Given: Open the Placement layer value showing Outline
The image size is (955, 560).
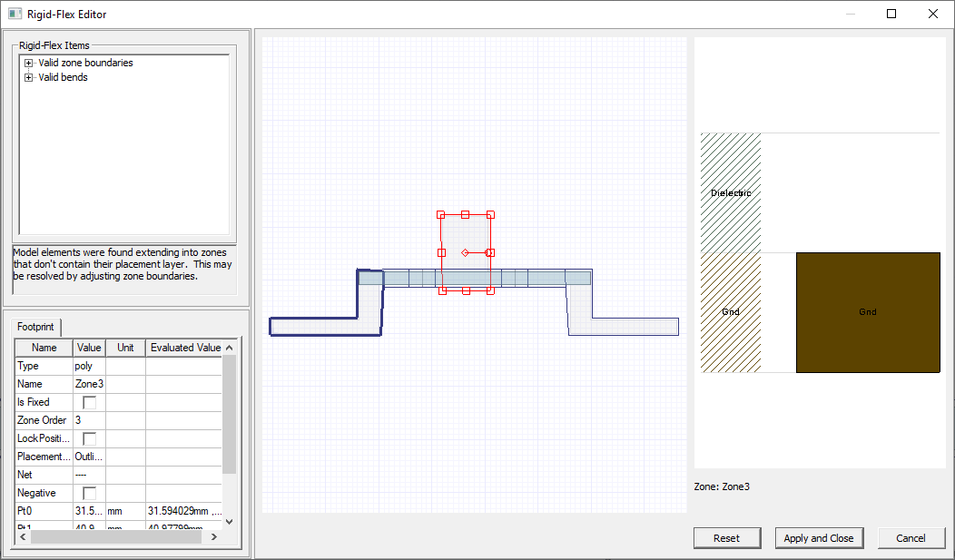Looking at the screenshot, I should point(87,456).
